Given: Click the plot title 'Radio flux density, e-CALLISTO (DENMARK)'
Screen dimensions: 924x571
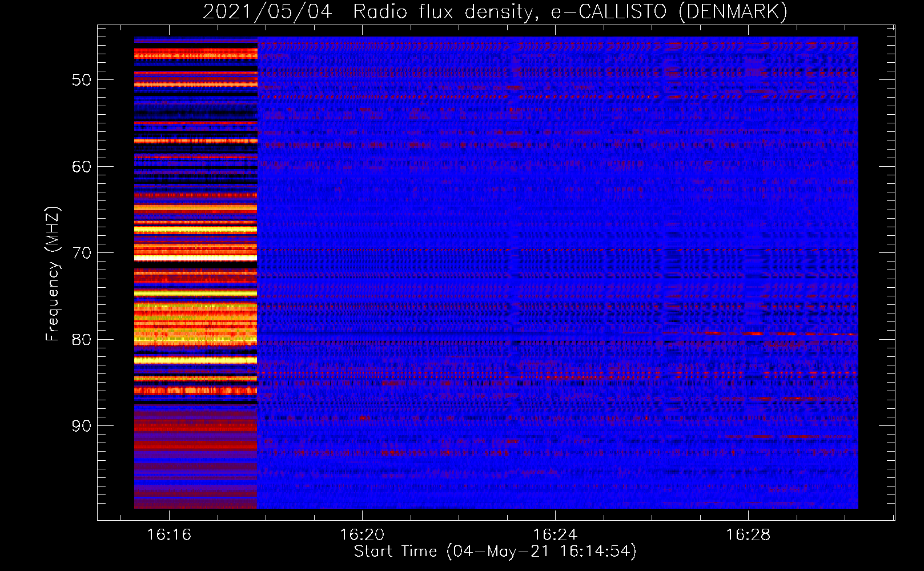Looking at the screenshot, I should point(570,12).
